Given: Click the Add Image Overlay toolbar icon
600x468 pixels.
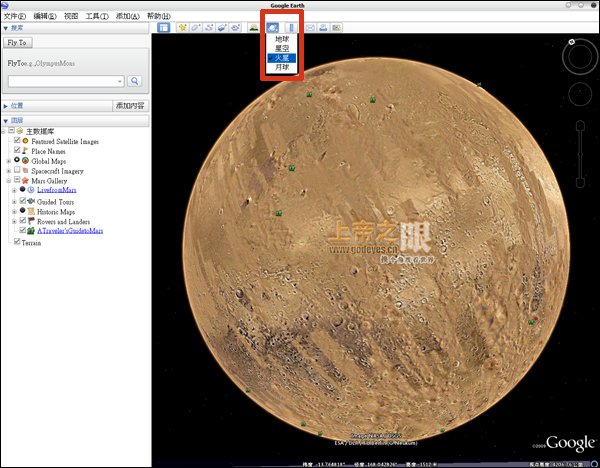Looking at the screenshot, I should [x=222, y=28].
